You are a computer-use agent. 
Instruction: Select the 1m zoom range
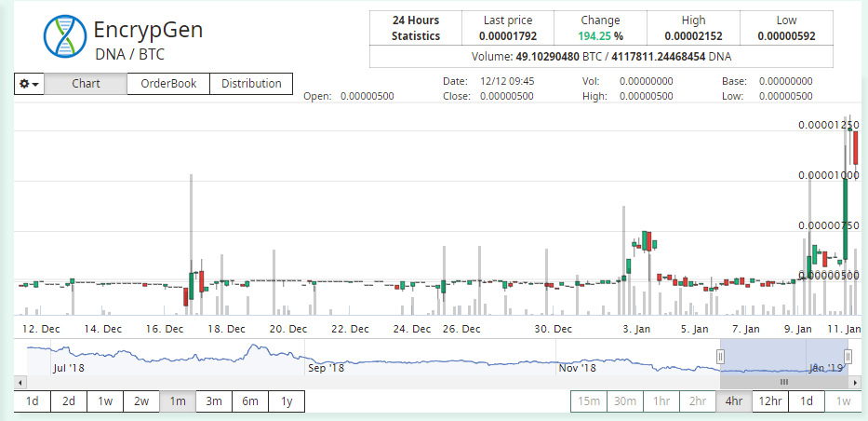pyautogui.click(x=177, y=401)
